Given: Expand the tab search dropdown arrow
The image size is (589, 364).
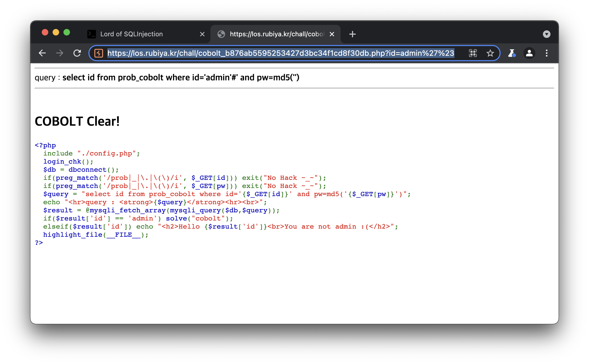Looking at the screenshot, I should tap(546, 34).
